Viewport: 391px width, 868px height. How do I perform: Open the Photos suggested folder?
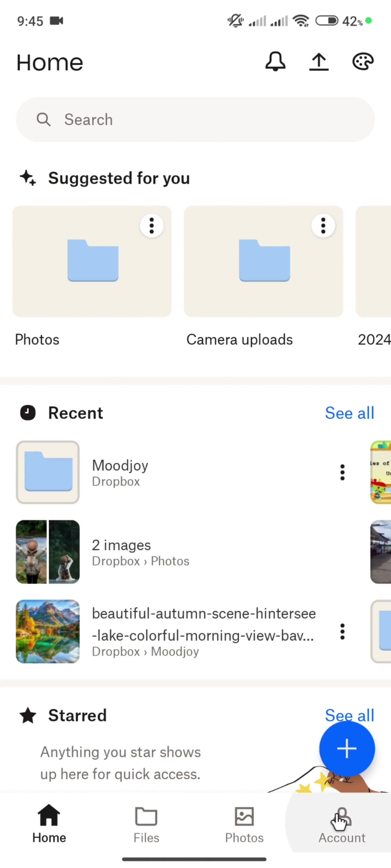click(x=92, y=262)
